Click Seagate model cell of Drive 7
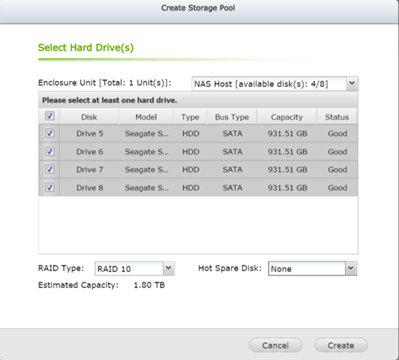Image resolution: width=399 pixels, height=360 pixels. [146, 170]
